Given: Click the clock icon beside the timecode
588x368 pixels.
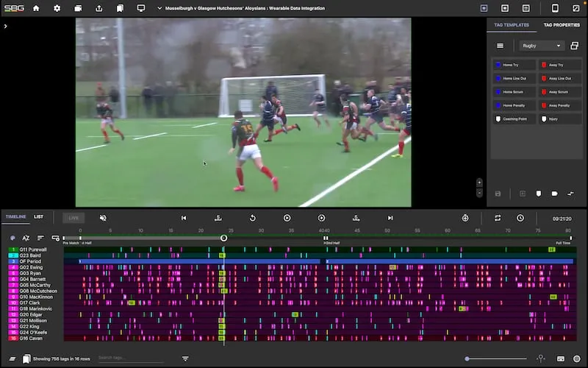Looking at the screenshot, I should pyautogui.click(x=520, y=218).
